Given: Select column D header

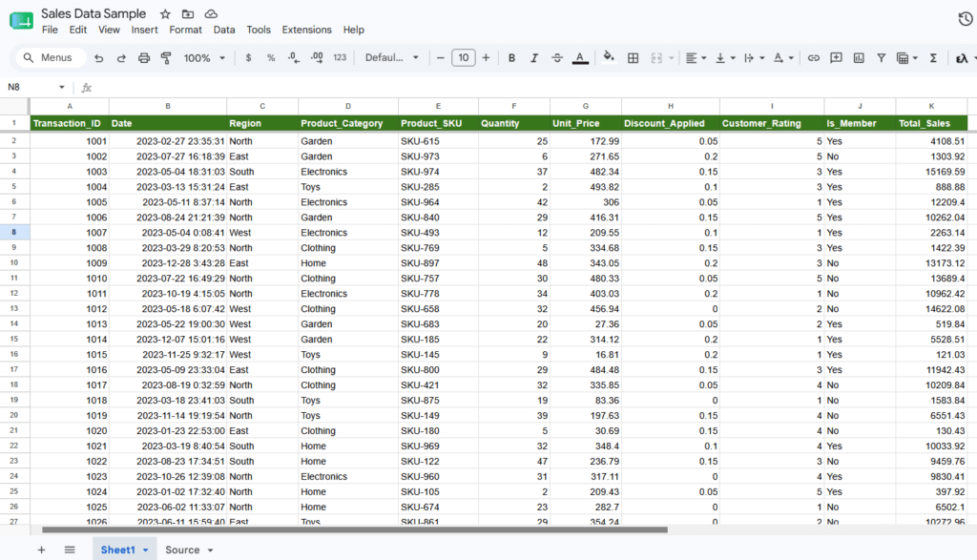Looking at the screenshot, I should point(347,106).
